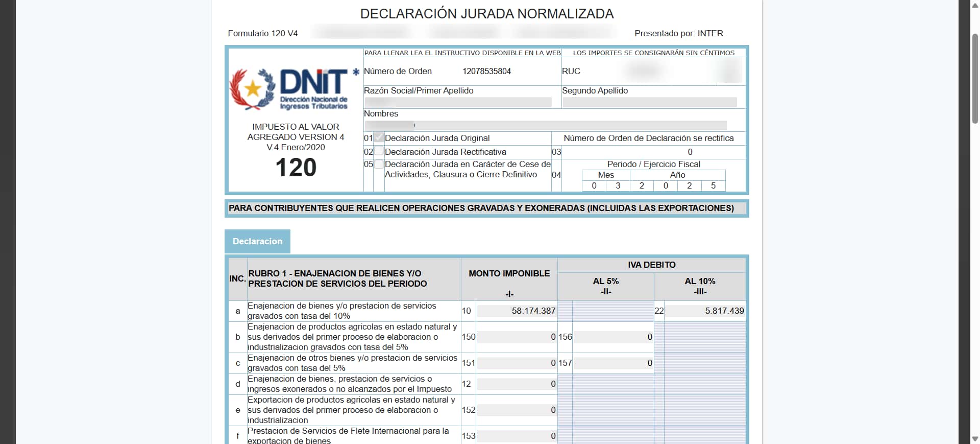Click the Mes column header
980x444 pixels.
(x=606, y=175)
